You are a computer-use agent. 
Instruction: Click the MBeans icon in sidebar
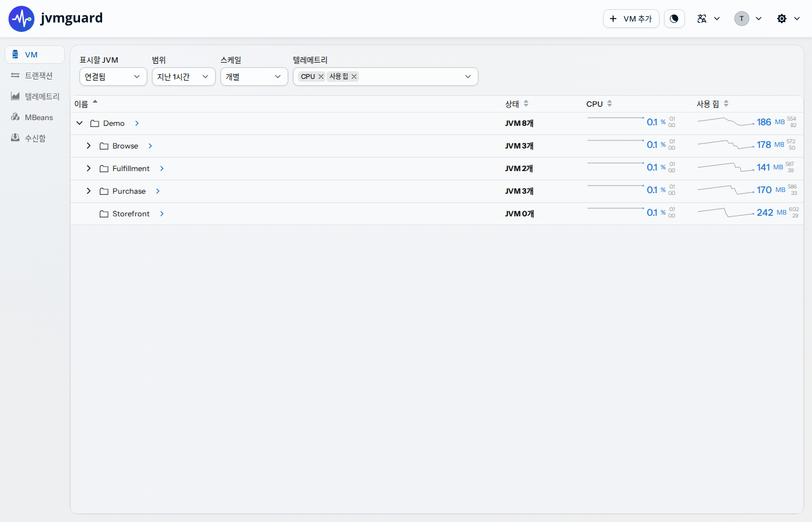15,117
